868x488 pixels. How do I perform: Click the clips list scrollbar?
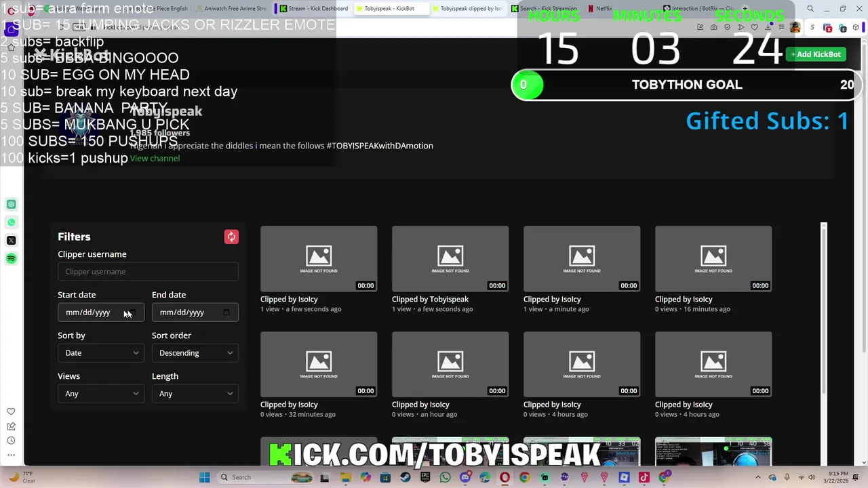pyautogui.click(x=824, y=312)
